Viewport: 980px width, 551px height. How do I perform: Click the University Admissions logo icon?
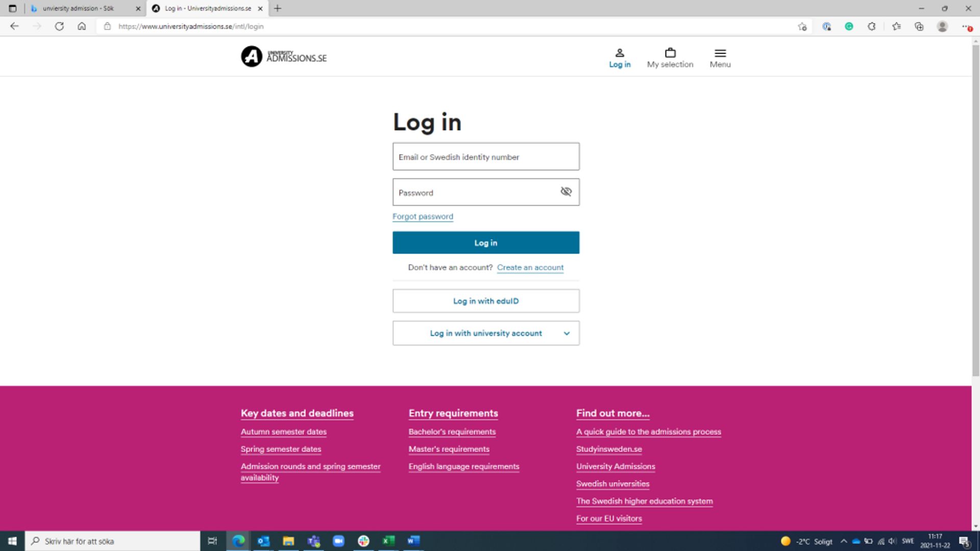252,57
